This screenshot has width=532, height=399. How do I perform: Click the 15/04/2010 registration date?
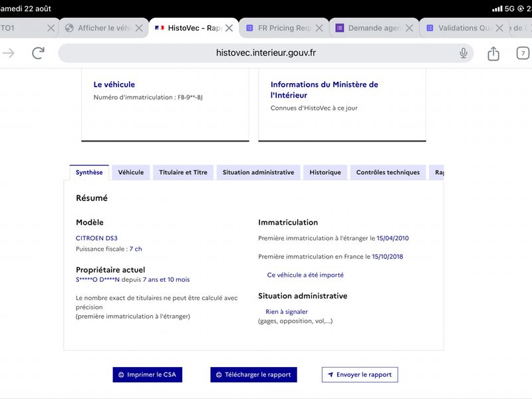[x=392, y=238]
